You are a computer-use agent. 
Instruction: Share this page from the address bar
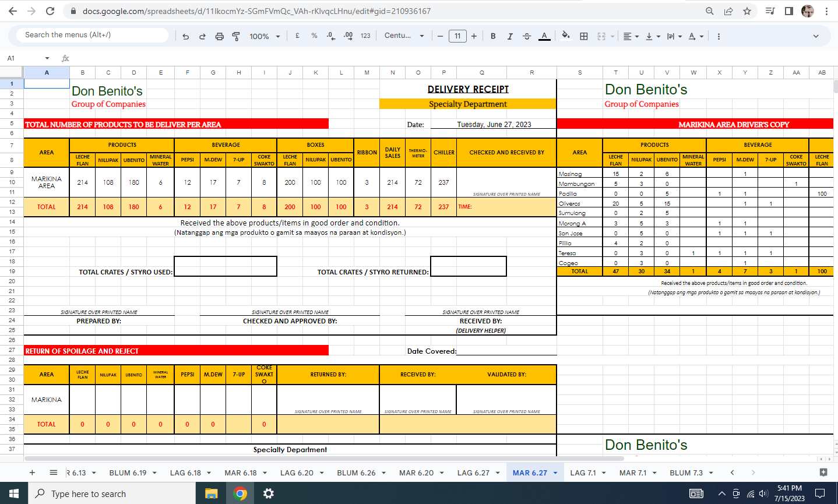(728, 11)
